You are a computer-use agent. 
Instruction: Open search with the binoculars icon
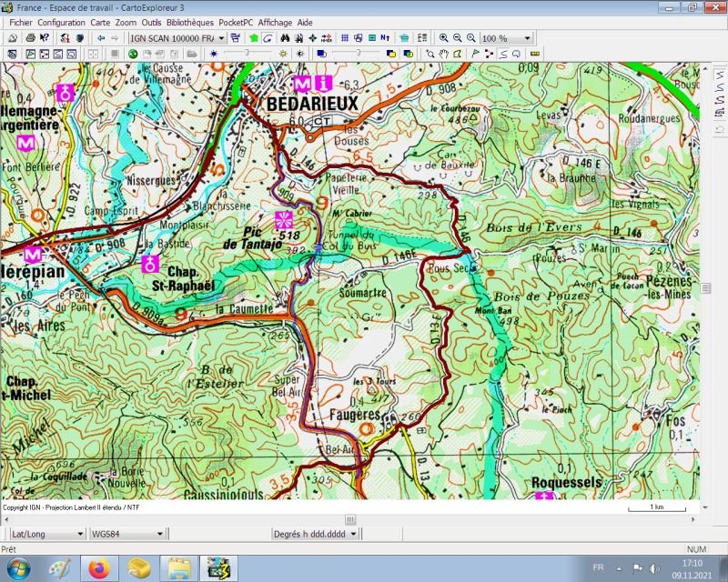pos(285,38)
